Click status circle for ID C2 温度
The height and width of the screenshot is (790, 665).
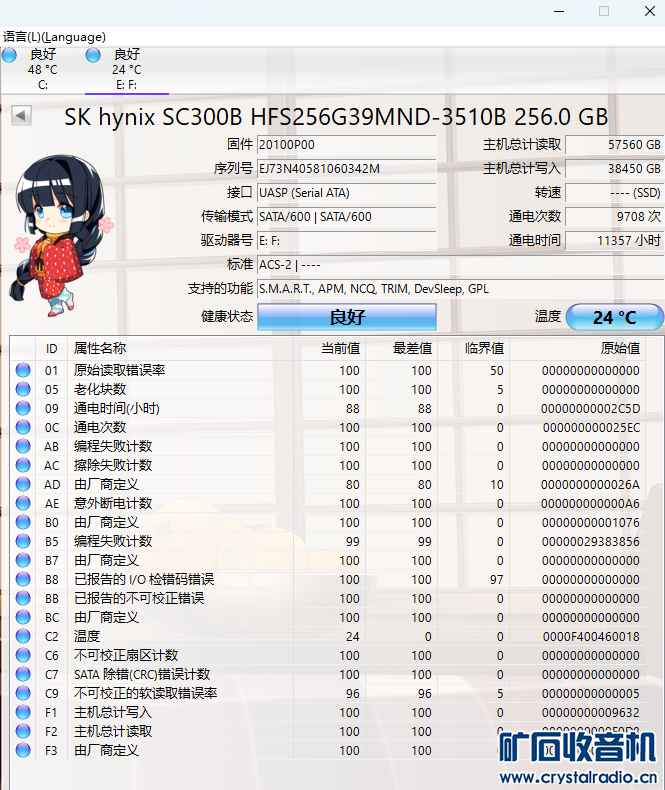pyautogui.click(x=23, y=636)
